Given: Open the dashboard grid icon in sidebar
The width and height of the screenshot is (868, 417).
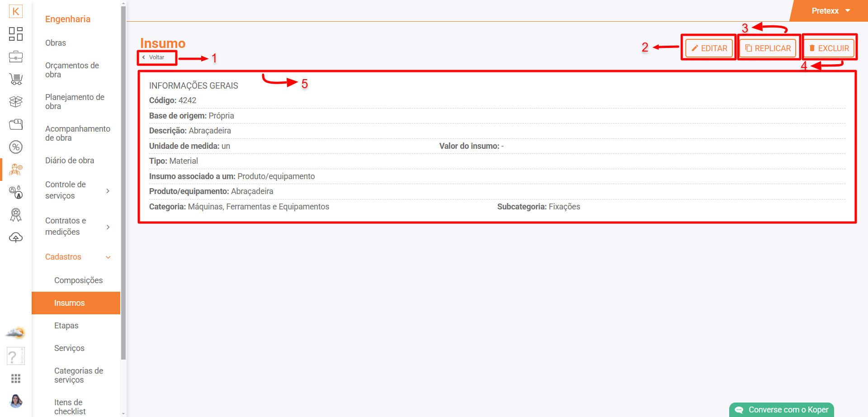Looking at the screenshot, I should 16,34.
